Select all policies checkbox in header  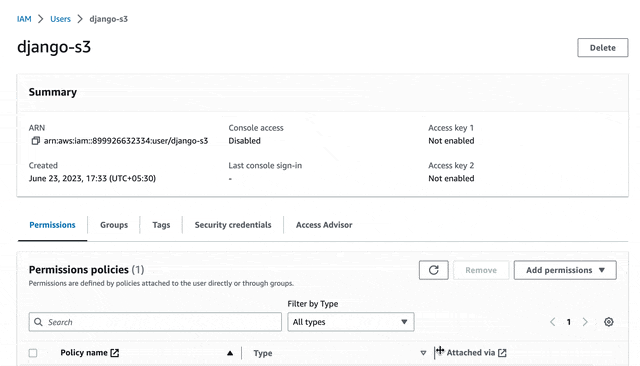[x=33, y=353]
